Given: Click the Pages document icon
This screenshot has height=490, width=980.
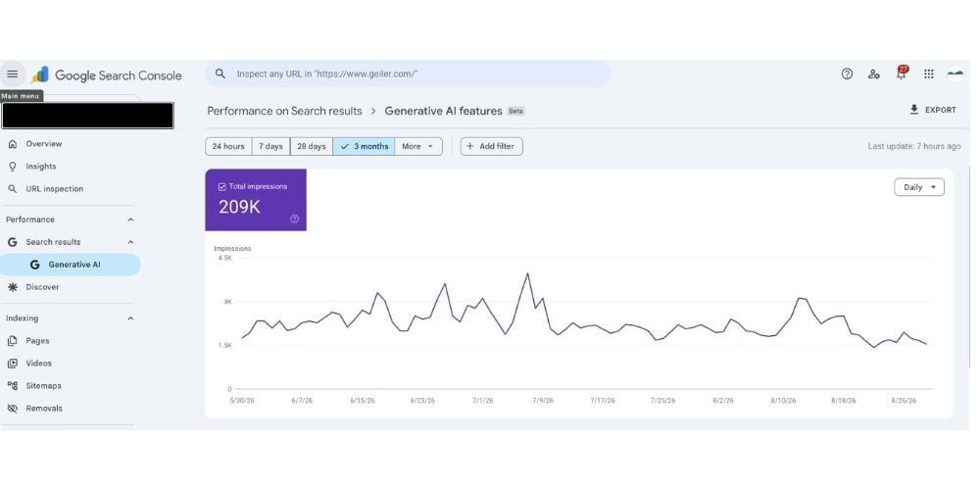Looking at the screenshot, I should pos(13,341).
